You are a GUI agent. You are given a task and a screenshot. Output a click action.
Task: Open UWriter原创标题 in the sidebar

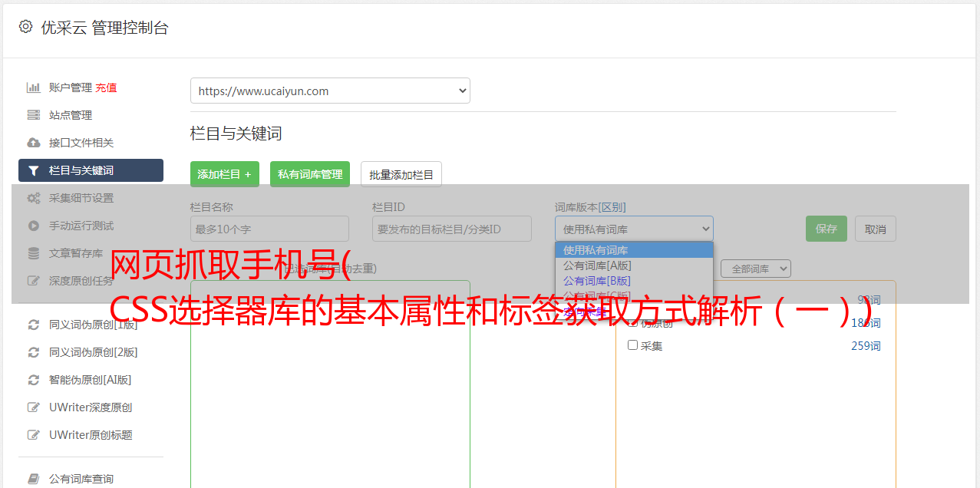[91, 435]
